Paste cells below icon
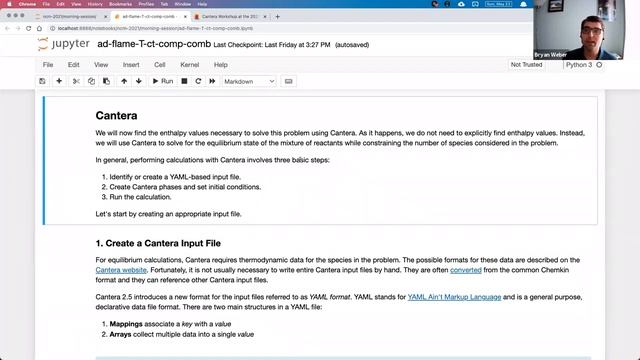Viewport: 640px width, 360px height. [106, 81]
